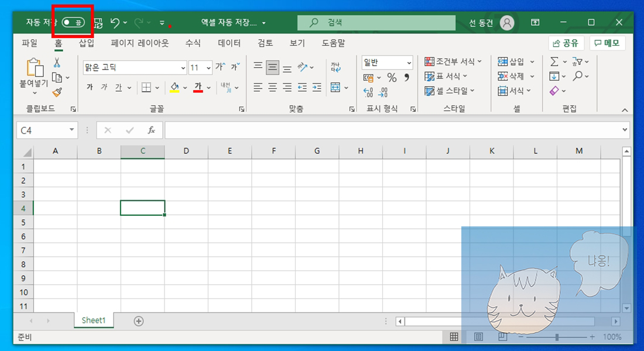Apply the red Font Color
The image size is (644, 351).
point(198,87)
